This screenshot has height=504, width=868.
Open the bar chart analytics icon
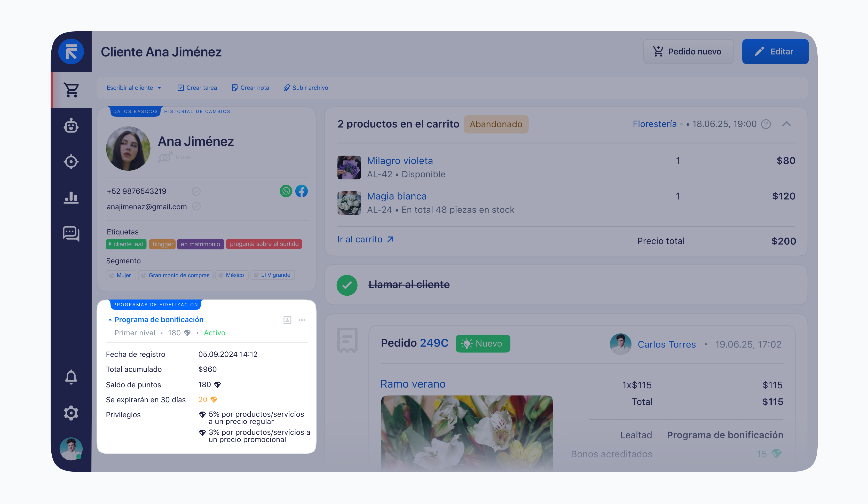(71, 198)
